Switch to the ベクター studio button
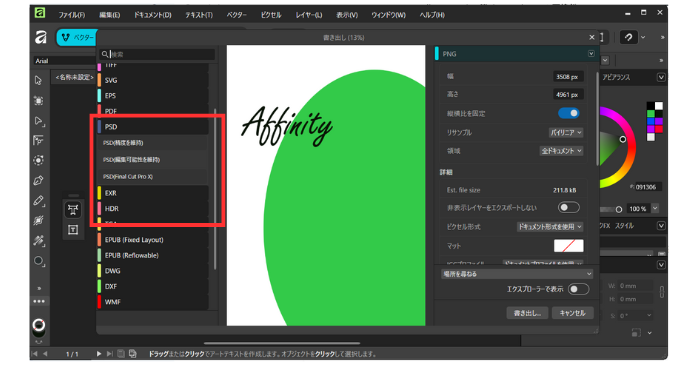698x365 pixels. [x=77, y=38]
